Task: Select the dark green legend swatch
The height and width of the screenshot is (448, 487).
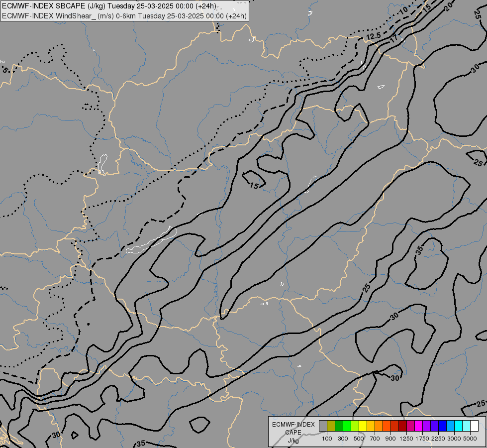Action: click(339, 426)
